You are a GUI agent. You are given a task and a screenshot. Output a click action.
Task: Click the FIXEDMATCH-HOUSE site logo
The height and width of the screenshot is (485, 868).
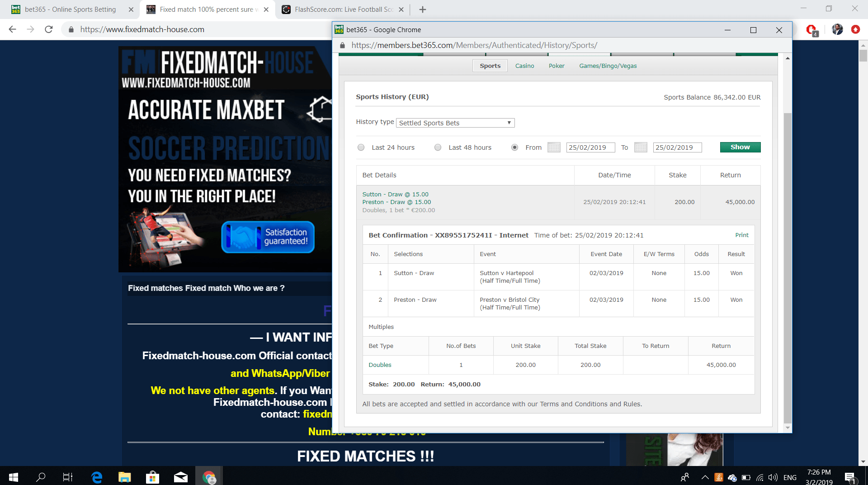[x=217, y=68]
